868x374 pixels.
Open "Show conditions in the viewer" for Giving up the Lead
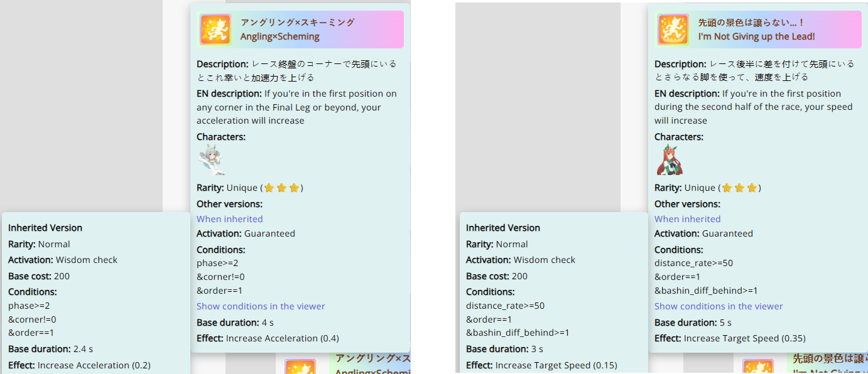click(x=719, y=306)
